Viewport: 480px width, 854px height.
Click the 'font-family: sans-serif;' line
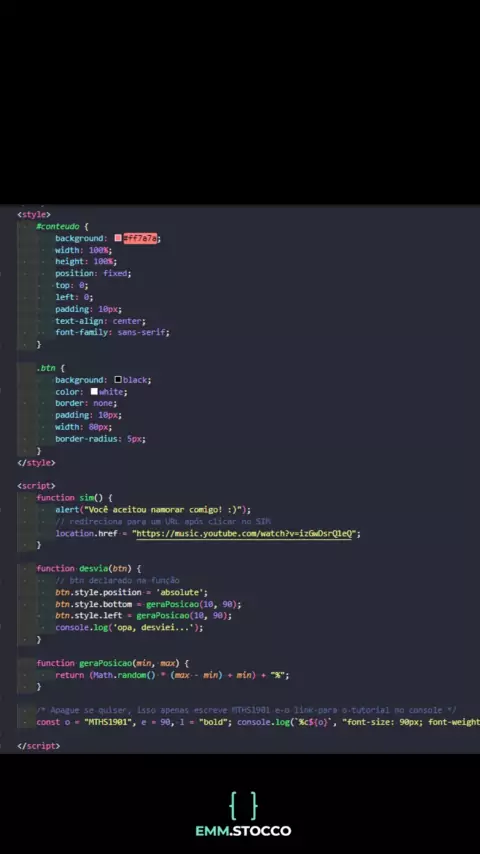(x=112, y=332)
